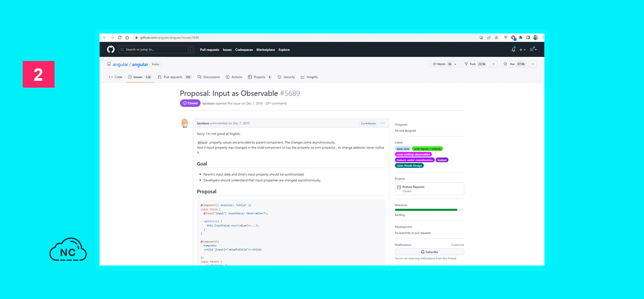Click the browser address bar URL

(x=170, y=38)
